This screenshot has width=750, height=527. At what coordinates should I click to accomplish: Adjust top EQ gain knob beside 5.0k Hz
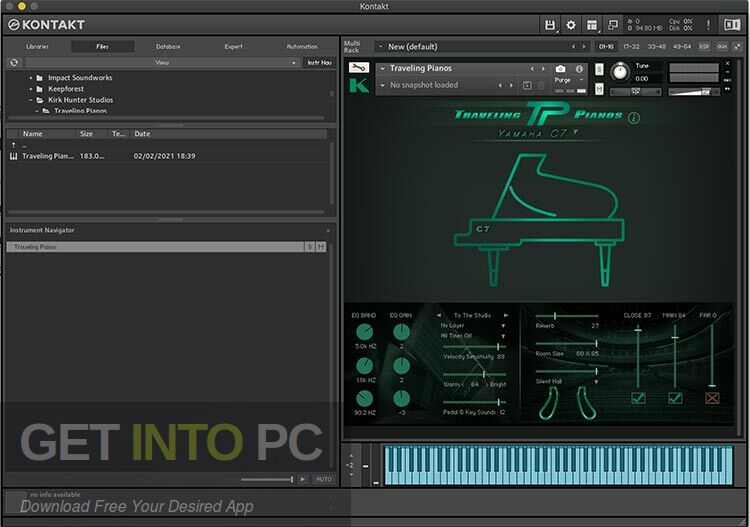coord(401,332)
